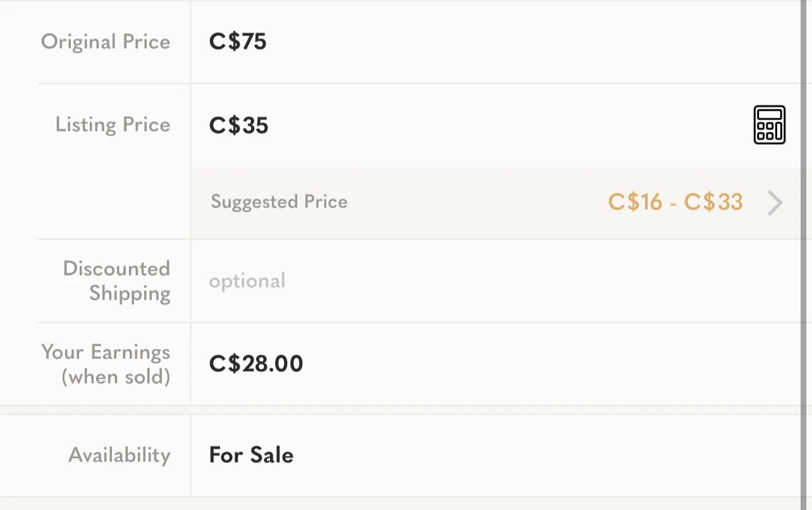Click the Your Earnings label text
This screenshot has width=812, height=510.
pos(106,352)
